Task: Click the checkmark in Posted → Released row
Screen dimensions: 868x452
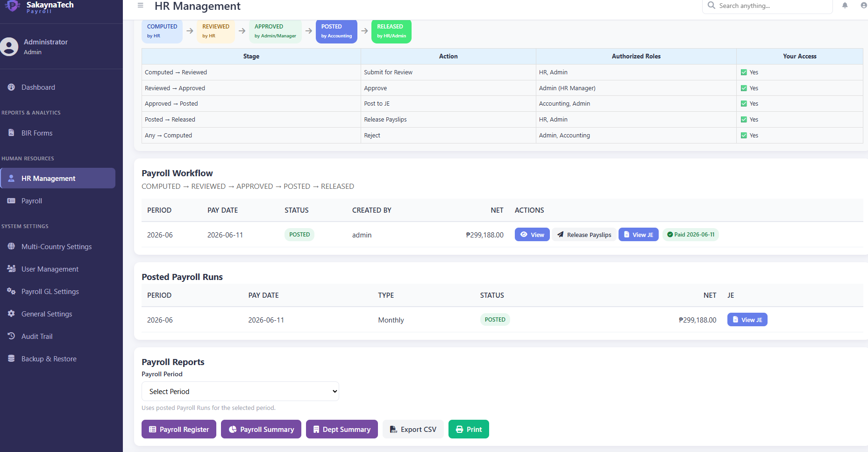Action: tap(744, 120)
